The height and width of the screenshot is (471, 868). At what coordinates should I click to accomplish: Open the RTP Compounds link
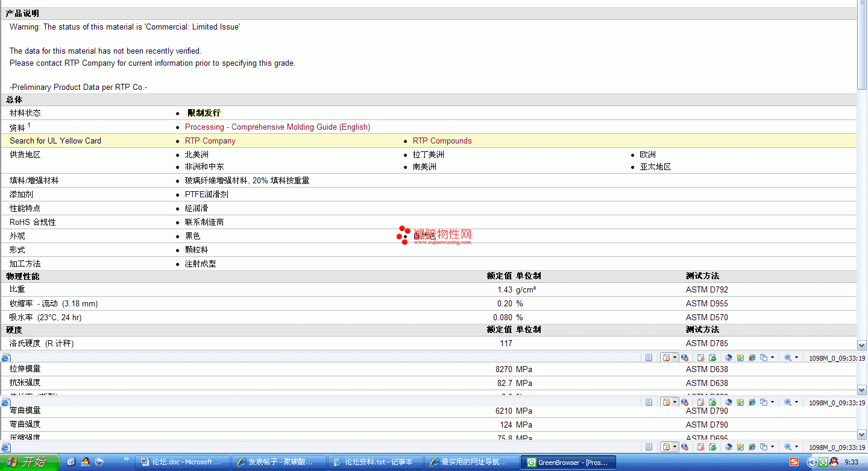click(x=442, y=141)
